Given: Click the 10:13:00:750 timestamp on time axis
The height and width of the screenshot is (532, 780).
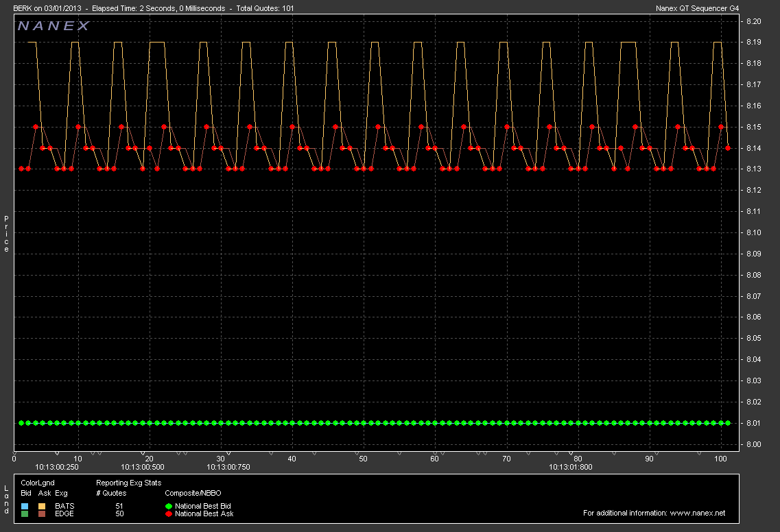Looking at the screenshot, I should pyautogui.click(x=229, y=467).
